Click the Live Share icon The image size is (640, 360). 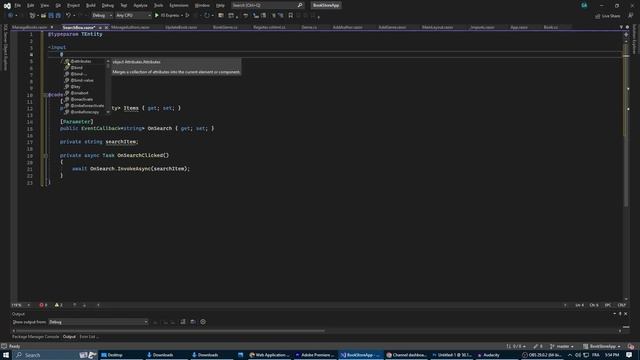click(598, 16)
